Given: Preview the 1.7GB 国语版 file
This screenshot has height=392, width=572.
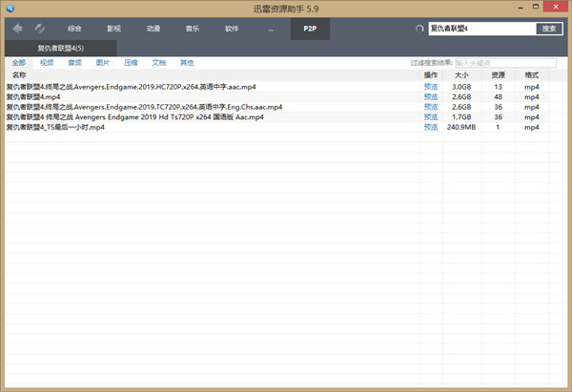Looking at the screenshot, I should (431, 117).
